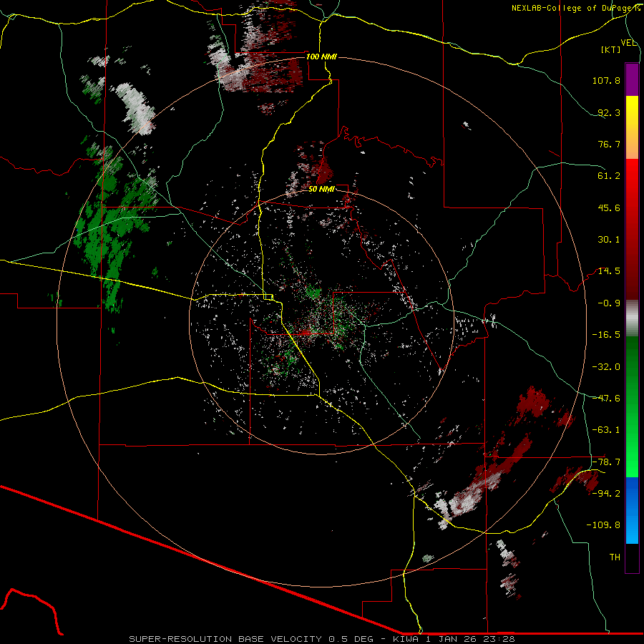644x644 pixels.
Task: Click the -109.8 scale value
Action: (x=603, y=525)
